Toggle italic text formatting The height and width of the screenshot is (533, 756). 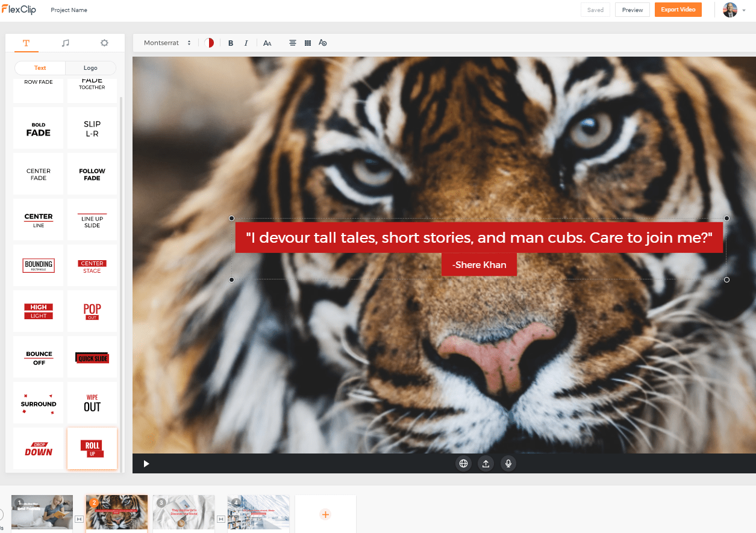[x=246, y=43]
